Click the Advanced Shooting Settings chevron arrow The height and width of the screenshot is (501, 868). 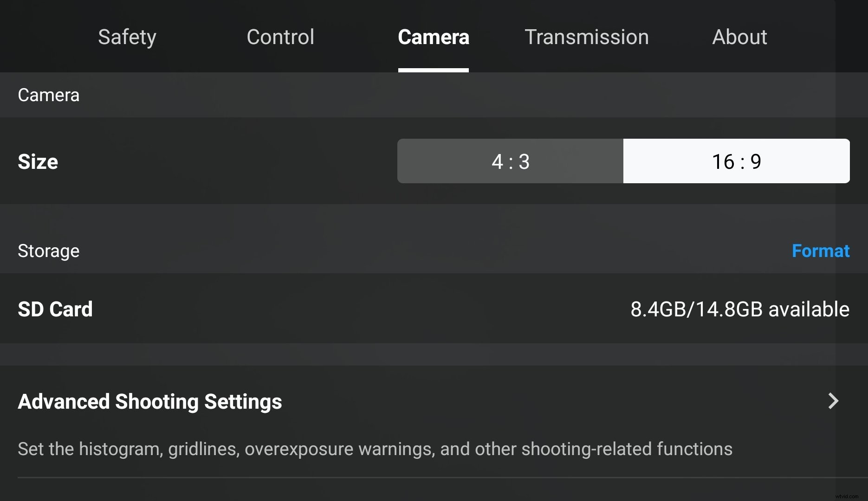pos(833,402)
